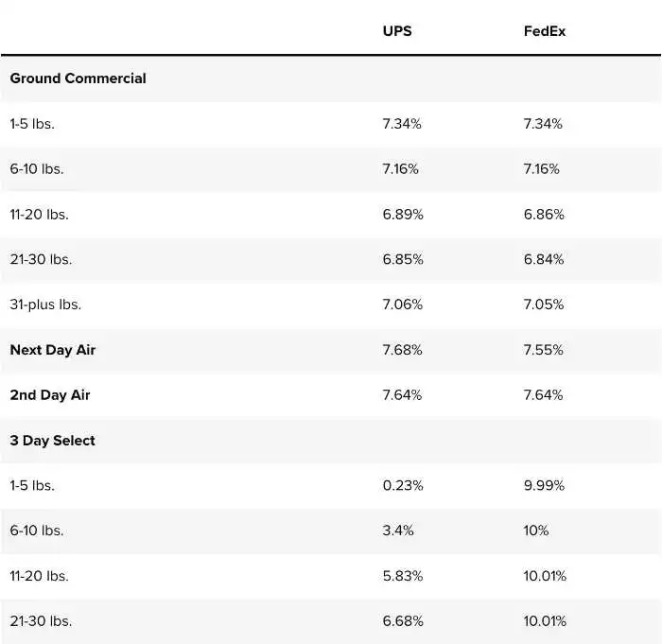
Task: Click FedEx 6.84% cell
Action: (x=543, y=259)
